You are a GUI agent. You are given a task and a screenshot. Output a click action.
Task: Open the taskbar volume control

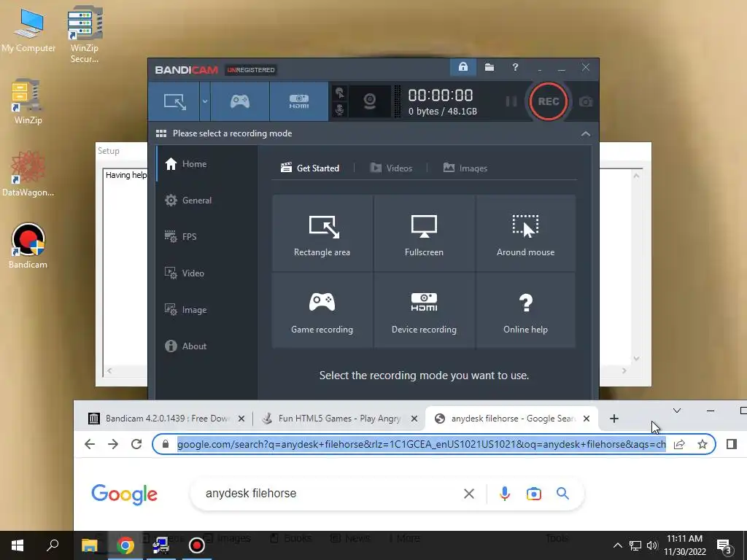[651, 545]
